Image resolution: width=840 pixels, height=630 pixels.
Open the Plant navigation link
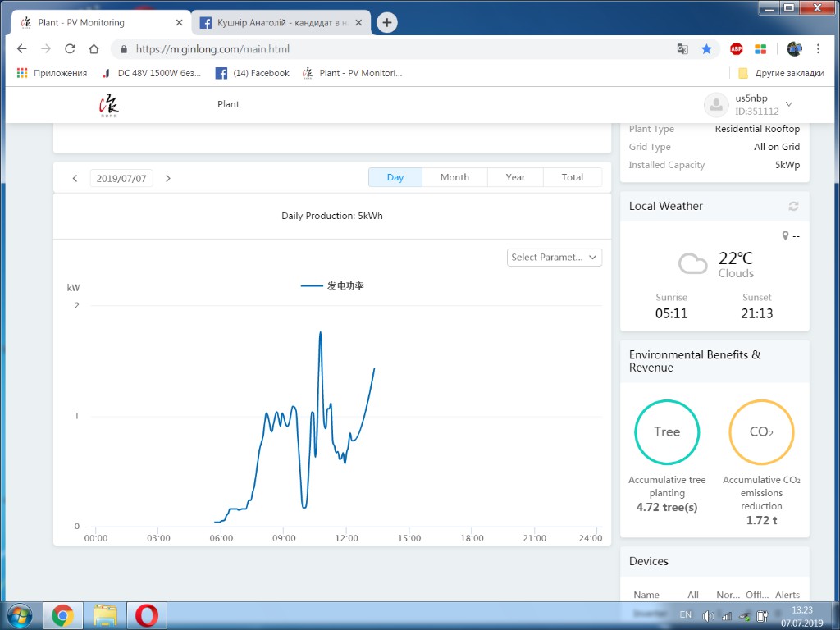point(228,104)
